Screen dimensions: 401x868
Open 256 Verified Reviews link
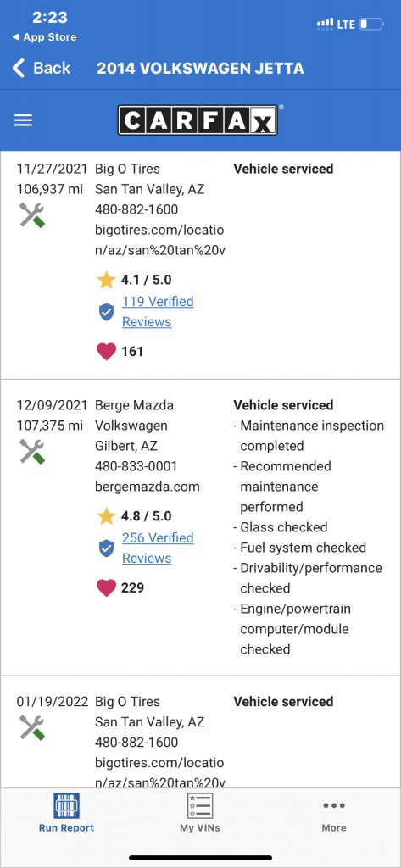coord(158,548)
